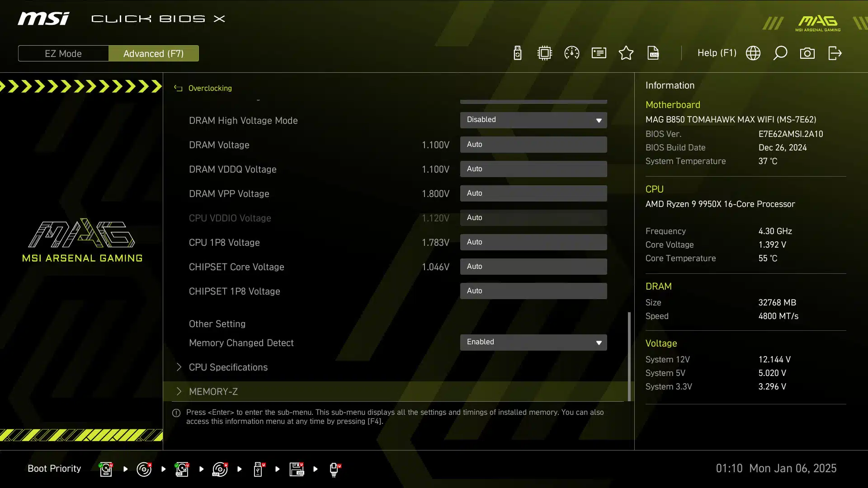Open the LOG file icon
The height and width of the screenshot is (488, 868).
point(653,53)
